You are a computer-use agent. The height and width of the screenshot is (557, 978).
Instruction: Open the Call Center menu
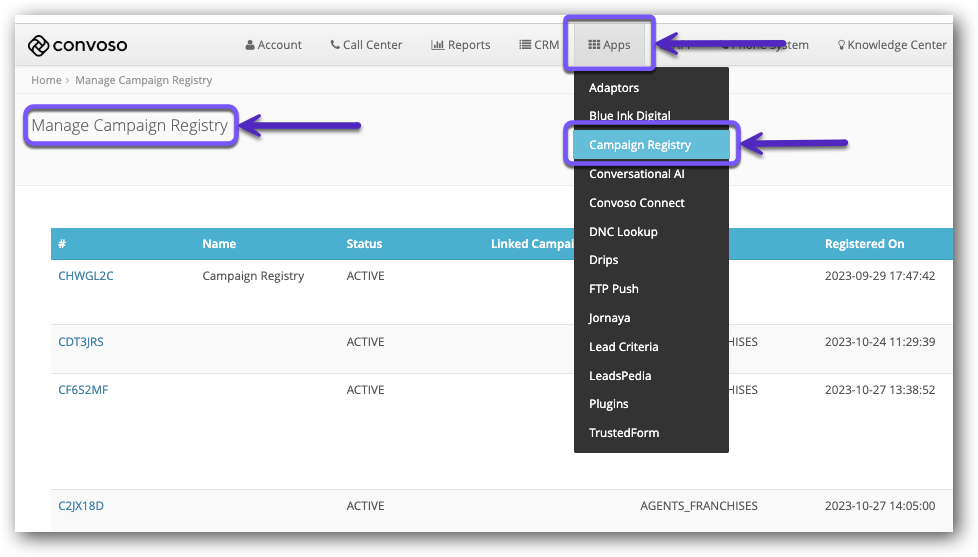click(x=366, y=45)
